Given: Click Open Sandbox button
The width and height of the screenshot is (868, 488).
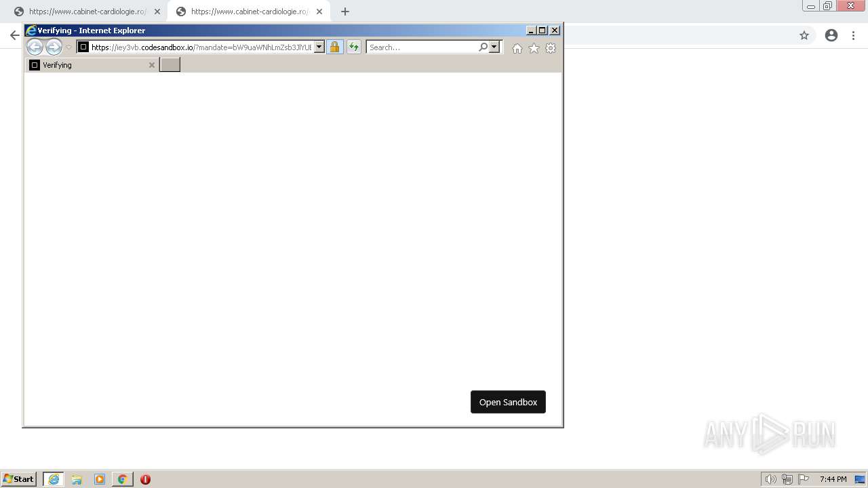Looking at the screenshot, I should tap(508, 402).
